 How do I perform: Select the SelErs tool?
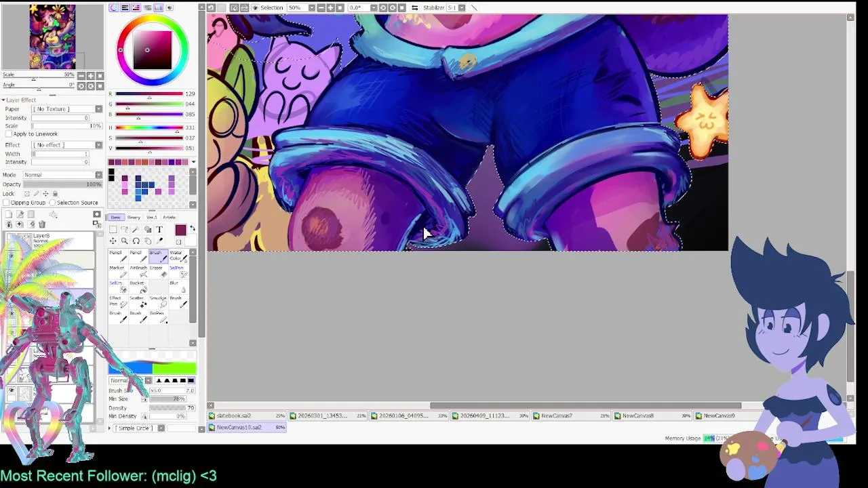(x=118, y=287)
